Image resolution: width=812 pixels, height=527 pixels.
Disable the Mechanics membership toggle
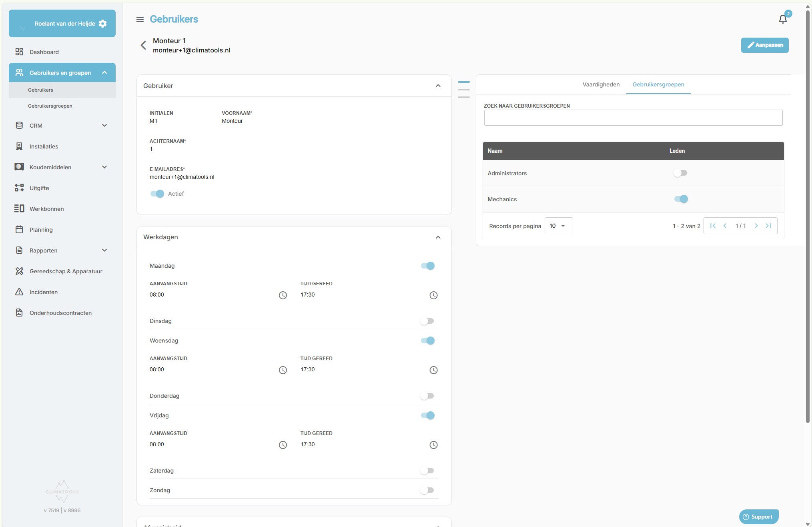[x=681, y=199]
